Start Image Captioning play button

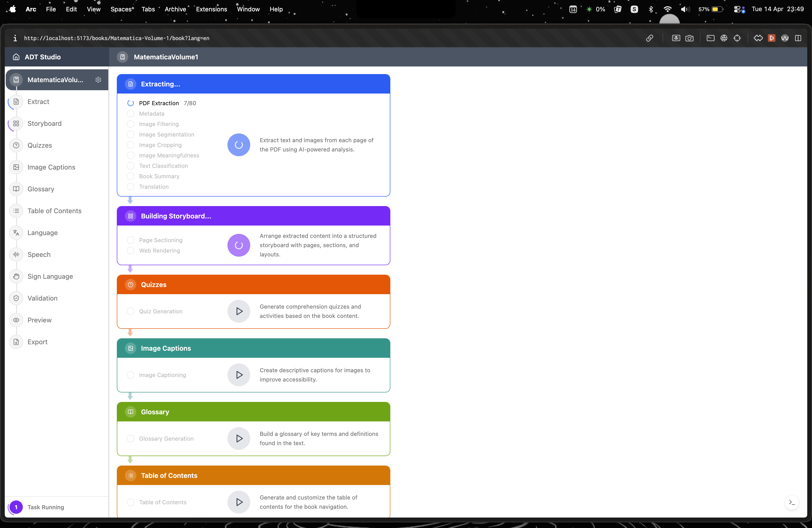click(x=239, y=375)
